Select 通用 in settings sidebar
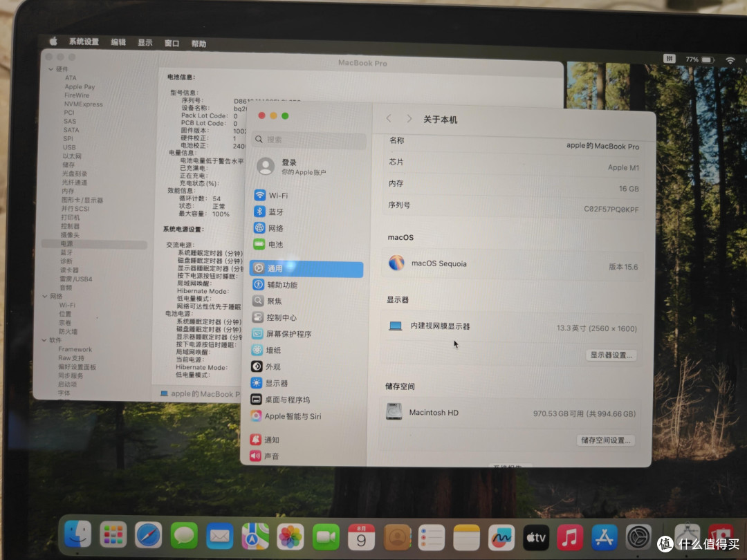This screenshot has height=560, width=747. point(306,268)
